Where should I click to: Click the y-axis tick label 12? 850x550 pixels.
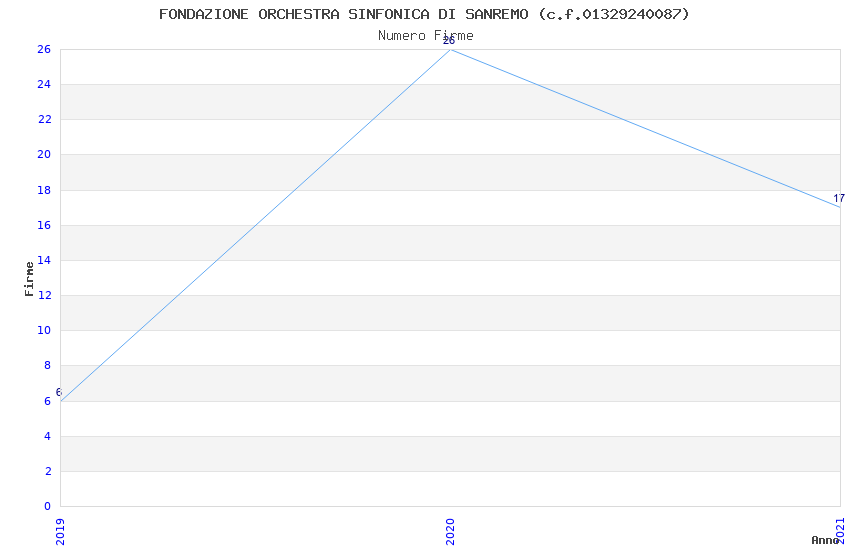click(44, 295)
